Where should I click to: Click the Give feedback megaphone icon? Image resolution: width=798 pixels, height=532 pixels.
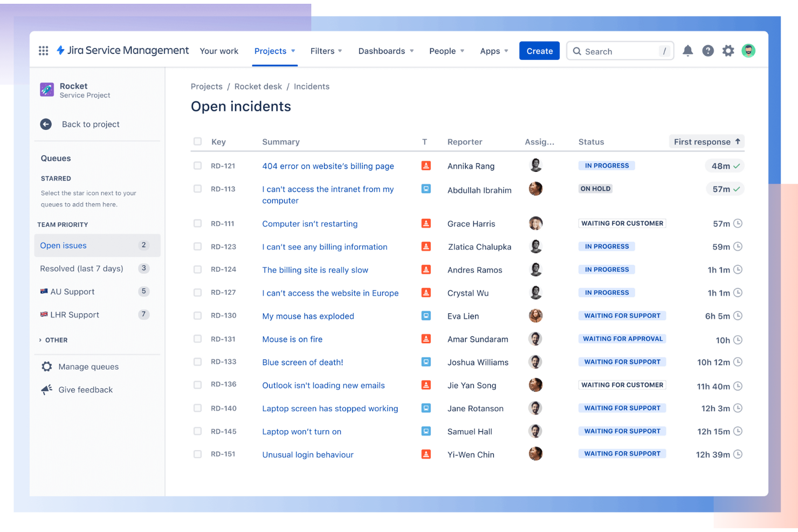(46, 389)
